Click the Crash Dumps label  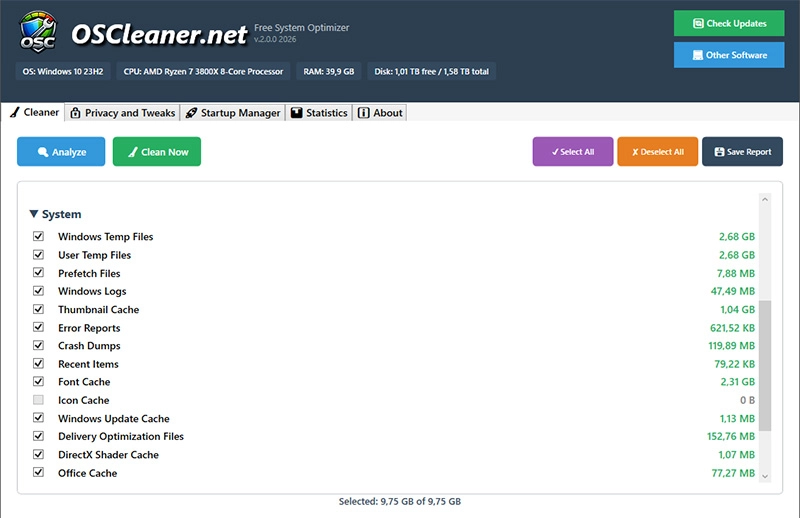(89, 346)
